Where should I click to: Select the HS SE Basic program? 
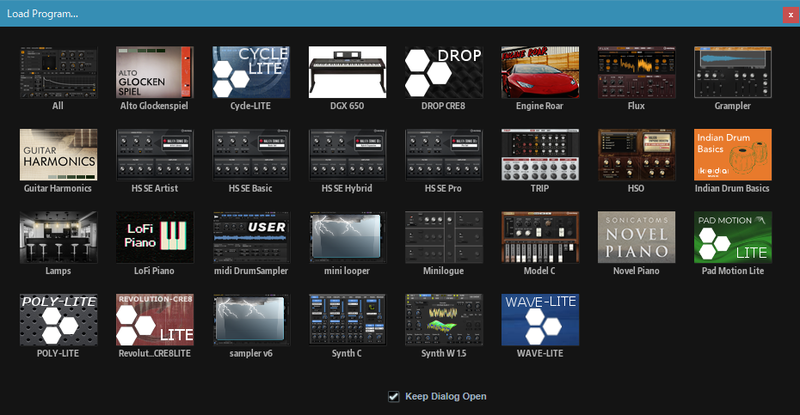click(251, 155)
